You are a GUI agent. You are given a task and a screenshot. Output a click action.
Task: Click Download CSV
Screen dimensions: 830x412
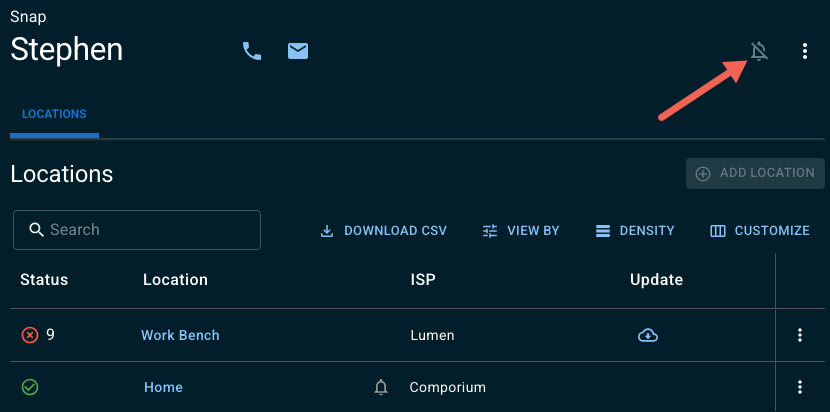(384, 231)
